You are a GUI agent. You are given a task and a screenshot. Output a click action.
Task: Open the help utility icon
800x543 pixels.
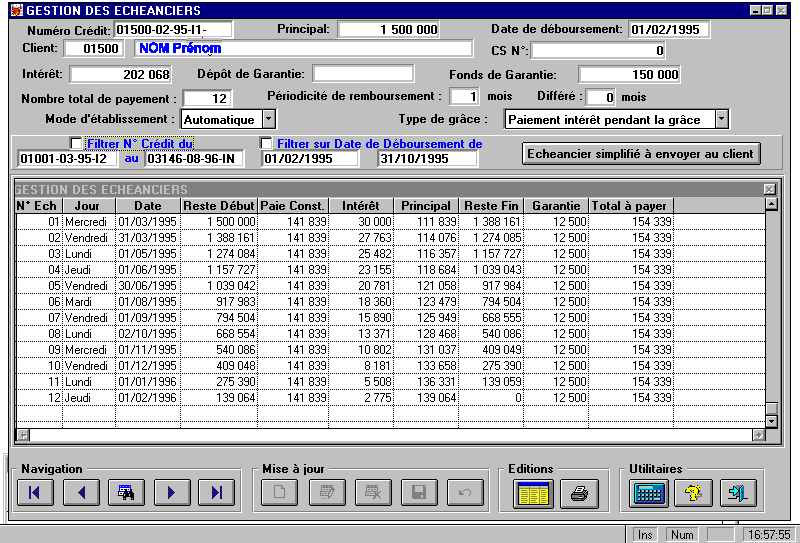pyautogui.click(x=693, y=493)
